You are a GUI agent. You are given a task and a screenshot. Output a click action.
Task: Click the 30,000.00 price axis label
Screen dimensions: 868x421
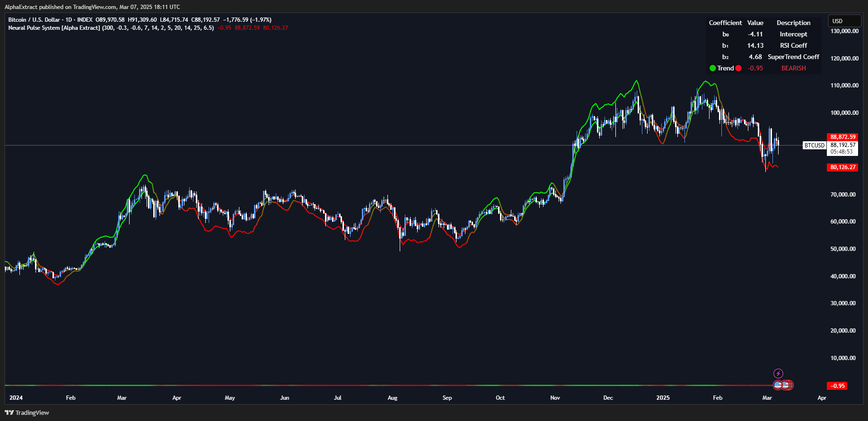pos(843,303)
